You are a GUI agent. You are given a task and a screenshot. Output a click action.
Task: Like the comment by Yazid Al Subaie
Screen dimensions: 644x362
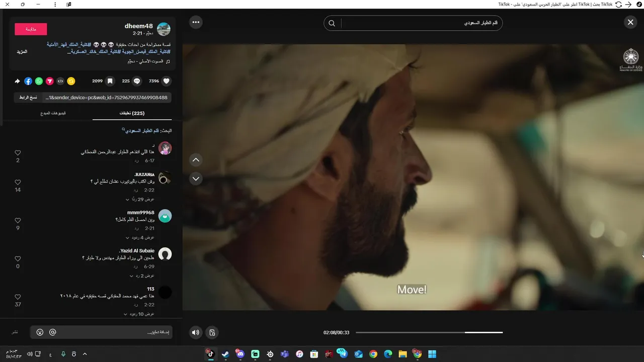pyautogui.click(x=18, y=259)
